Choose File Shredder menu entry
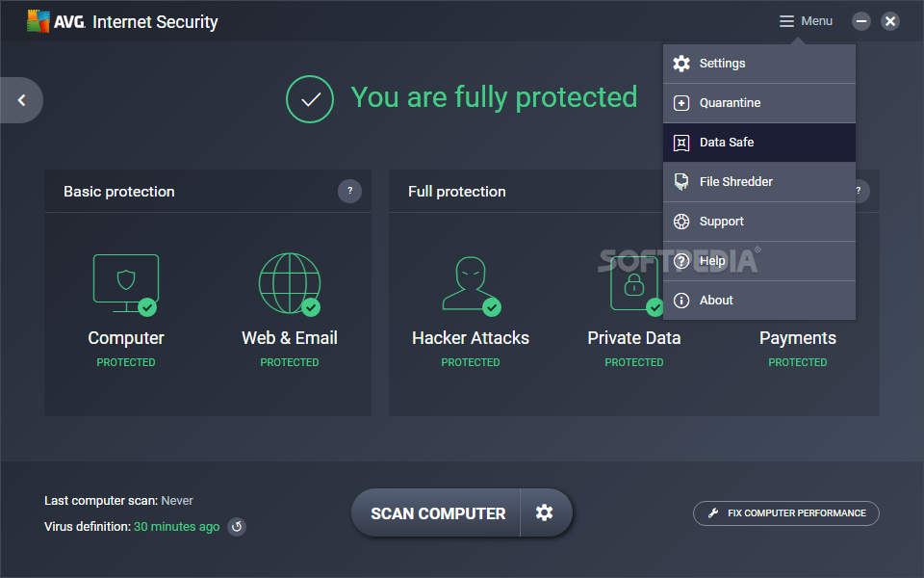924x578 pixels. point(759,182)
